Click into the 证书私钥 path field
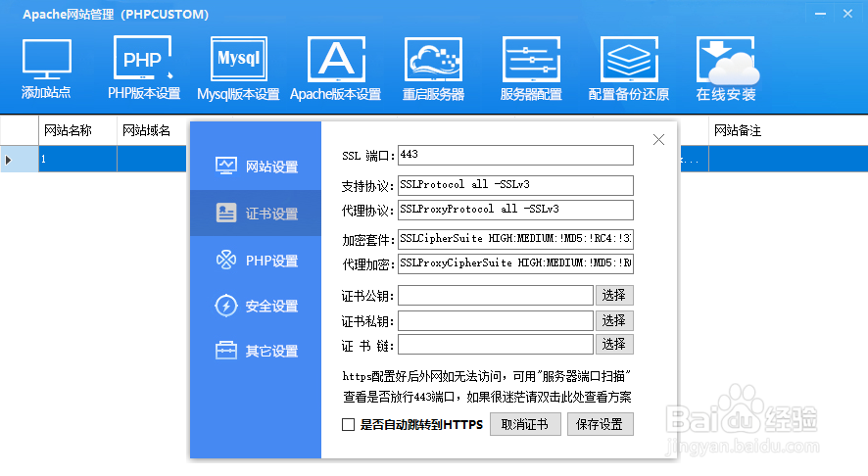This screenshot has width=868, height=476. (x=496, y=320)
